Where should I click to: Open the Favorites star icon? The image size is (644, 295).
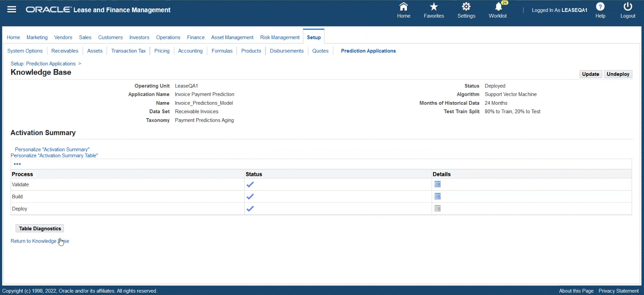tap(434, 7)
